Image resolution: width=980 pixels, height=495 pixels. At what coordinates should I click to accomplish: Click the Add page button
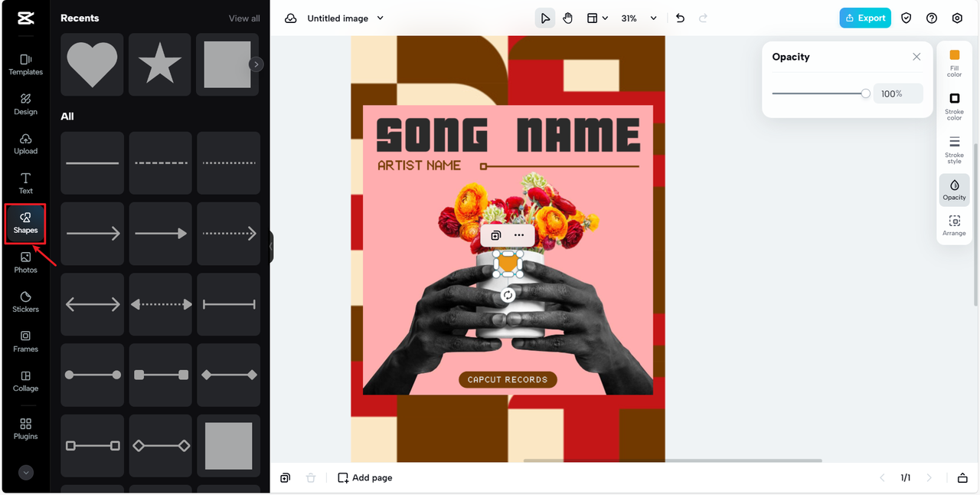point(365,477)
